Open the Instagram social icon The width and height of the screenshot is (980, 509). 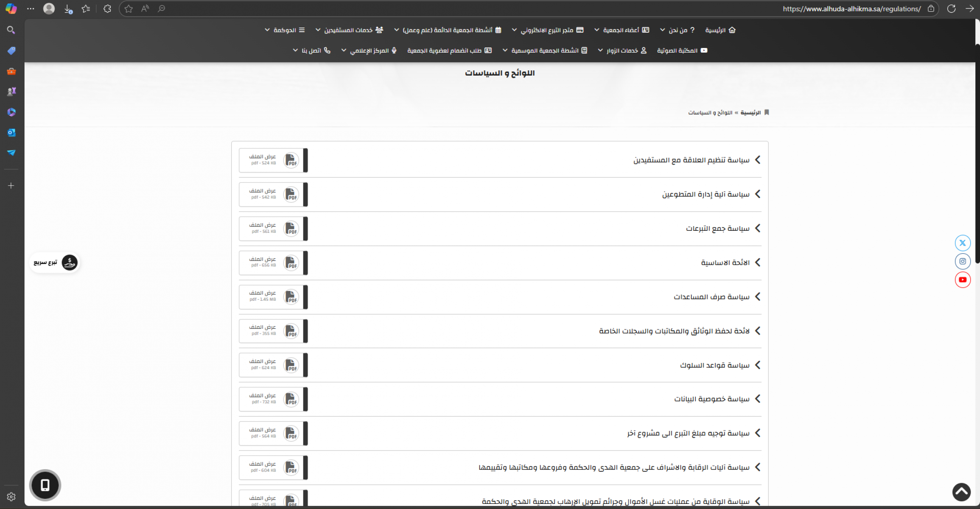(x=962, y=261)
